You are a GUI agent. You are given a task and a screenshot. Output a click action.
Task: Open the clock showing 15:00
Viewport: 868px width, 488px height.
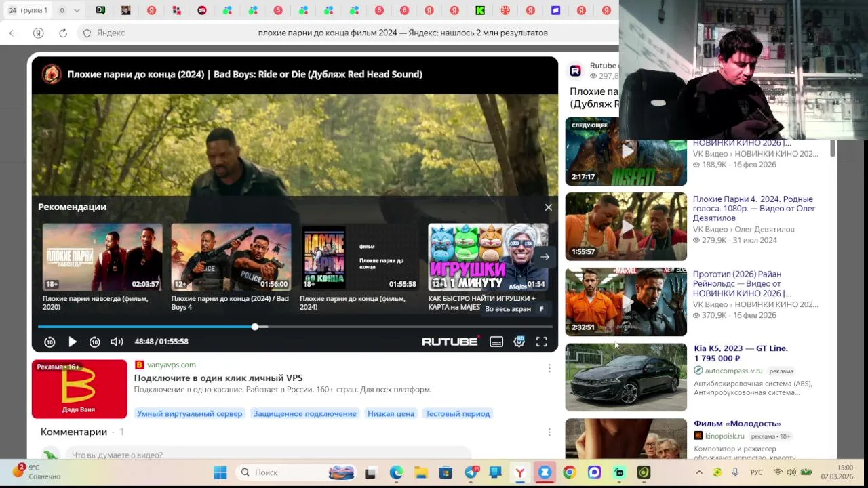837,472
